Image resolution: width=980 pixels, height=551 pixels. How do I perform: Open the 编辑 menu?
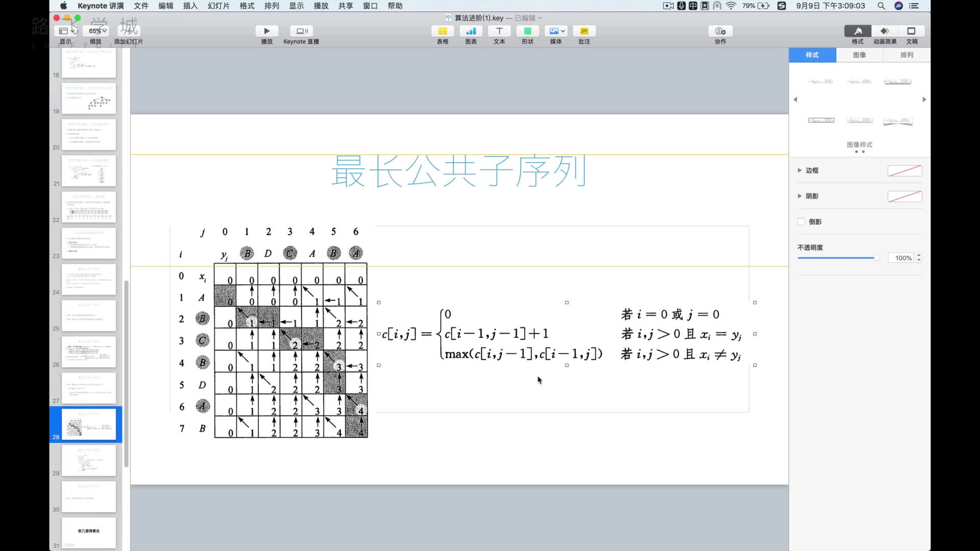pyautogui.click(x=165, y=6)
